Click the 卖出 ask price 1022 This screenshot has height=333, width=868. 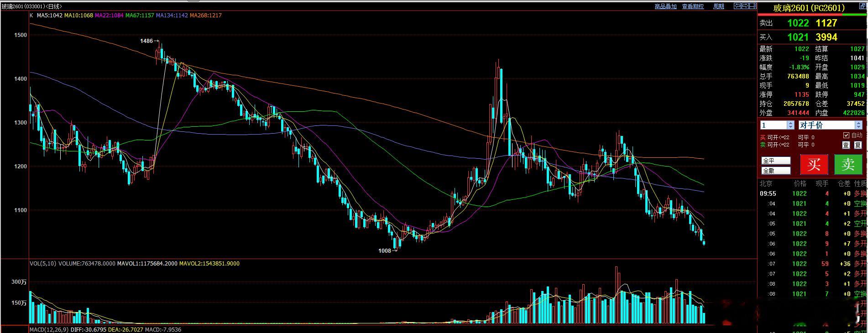pos(798,23)
